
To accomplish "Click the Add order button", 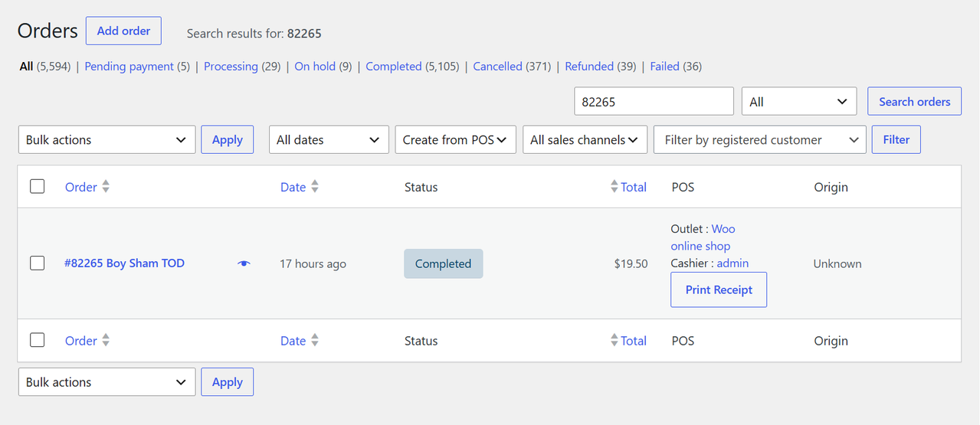I will (123, 31).
